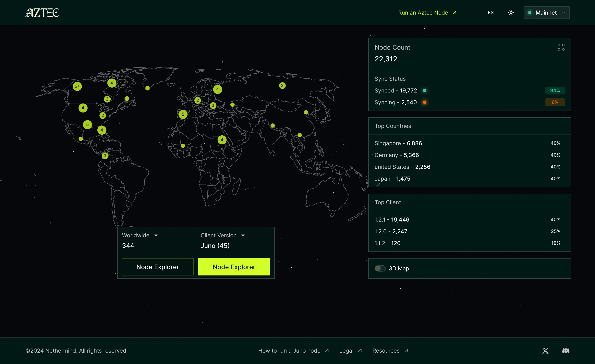Click the 2 marker on US East Coast
Viewport: 595px width, 364px height.
[x=103, y=115]
